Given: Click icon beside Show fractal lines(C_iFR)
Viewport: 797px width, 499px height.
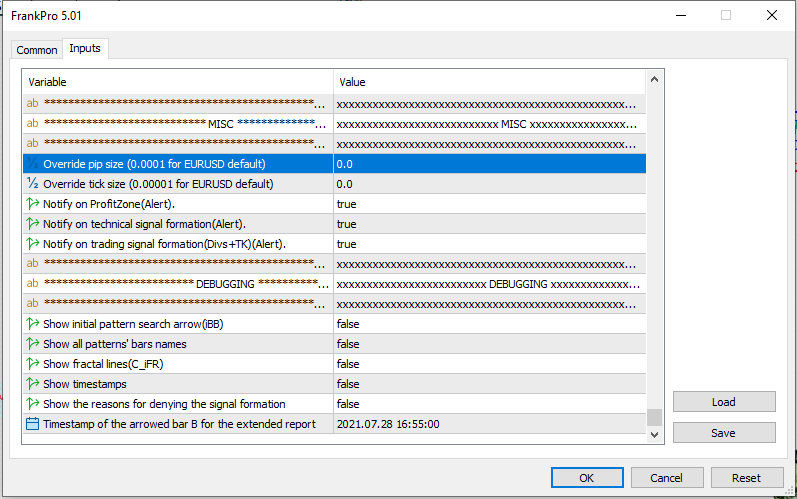Looking at the screenshot, I should point(32,364).
